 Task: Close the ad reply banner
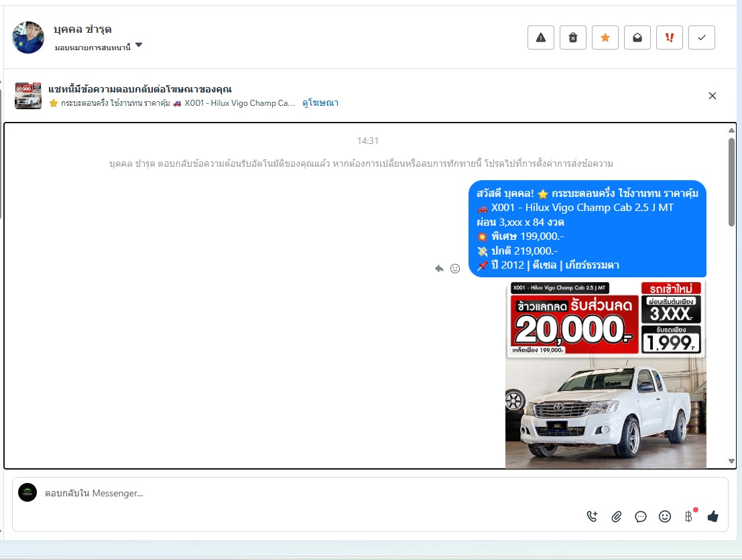point(713,96)
